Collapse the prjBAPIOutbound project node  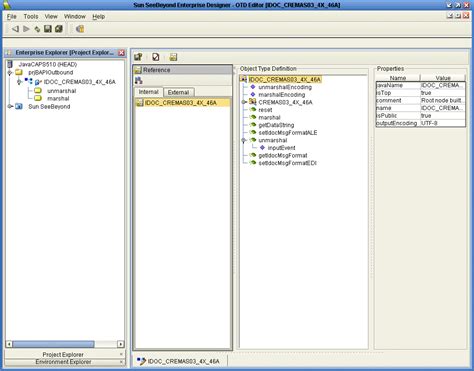(10, 73)
